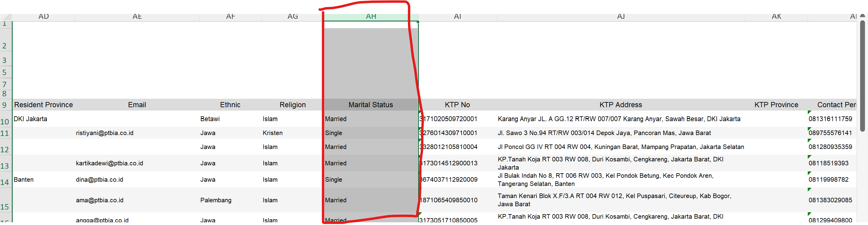Select row 13 header

click(6, 164)
